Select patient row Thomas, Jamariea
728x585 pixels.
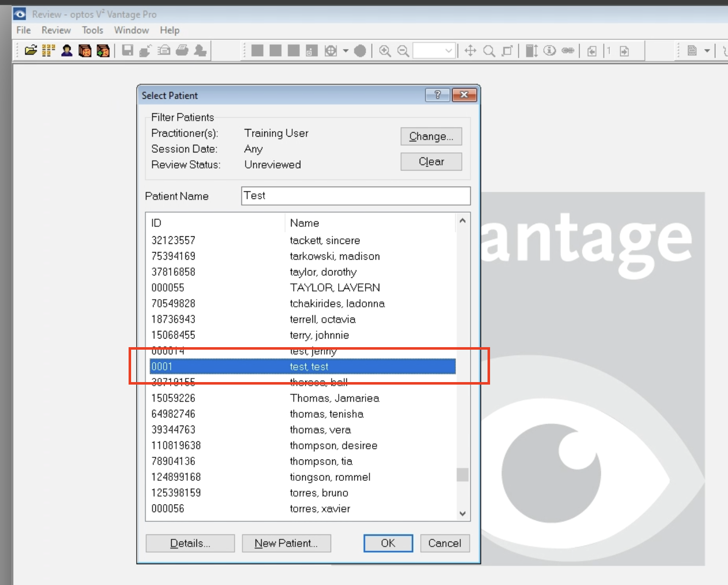tap(303, 398)
